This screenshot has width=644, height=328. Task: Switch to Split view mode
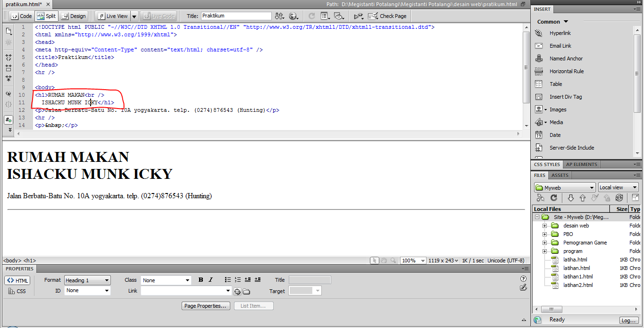[x=46, y=16]
